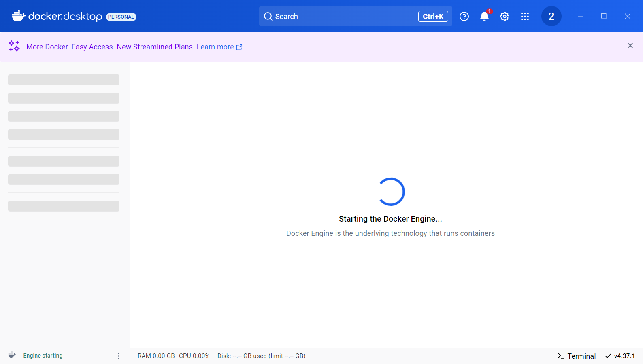Click the v4.37.1 version indicator

[620, 356]
